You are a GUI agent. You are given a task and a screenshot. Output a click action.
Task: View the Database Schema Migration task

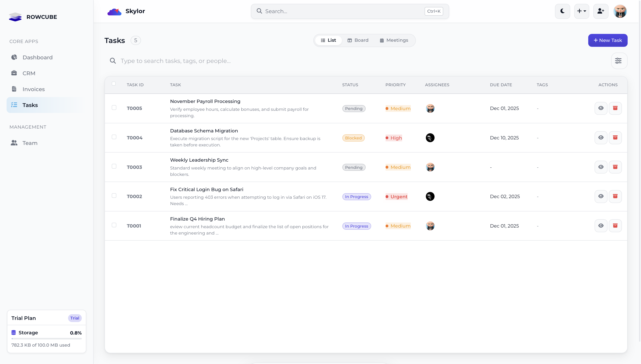coord(601,138)
